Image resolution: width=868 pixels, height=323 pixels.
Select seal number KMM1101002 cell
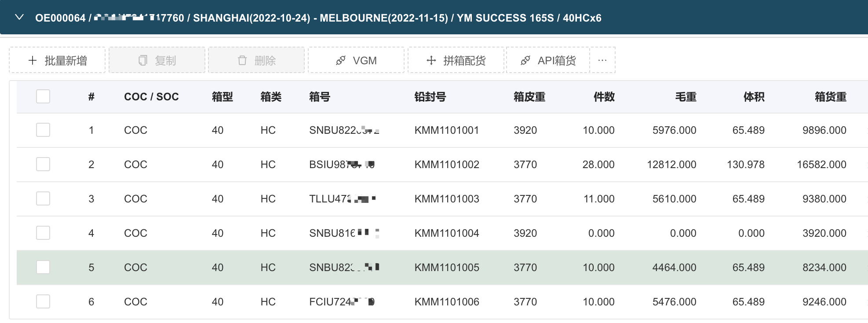(447, 165)
